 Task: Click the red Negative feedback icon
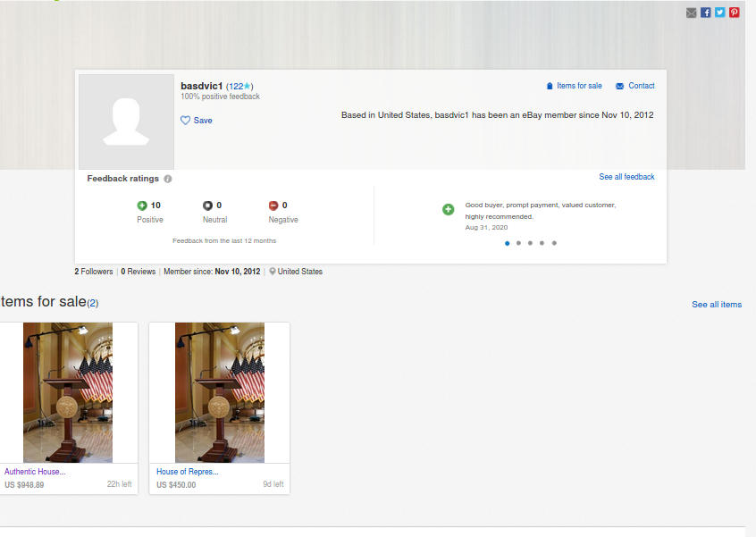pos(273,206)
